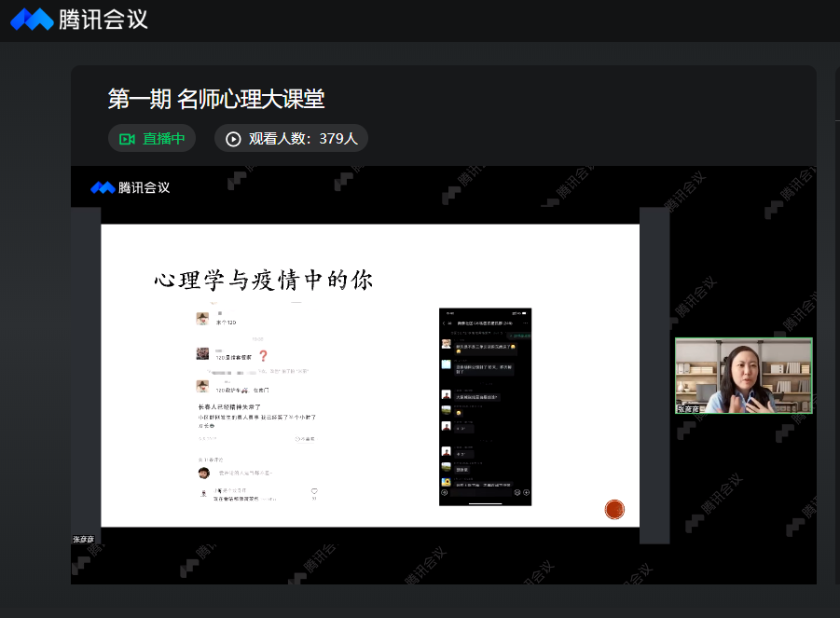Click the 腾讯会议 header brand text

[103, 19]
